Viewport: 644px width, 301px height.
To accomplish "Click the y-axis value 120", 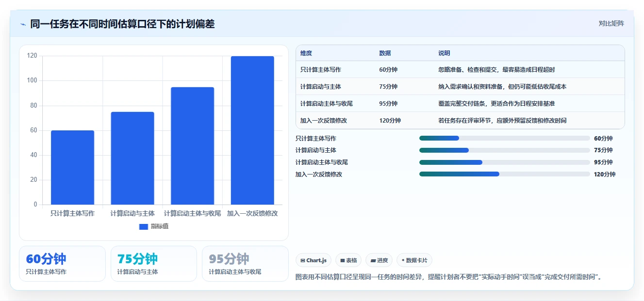I will tap(32, 56).
